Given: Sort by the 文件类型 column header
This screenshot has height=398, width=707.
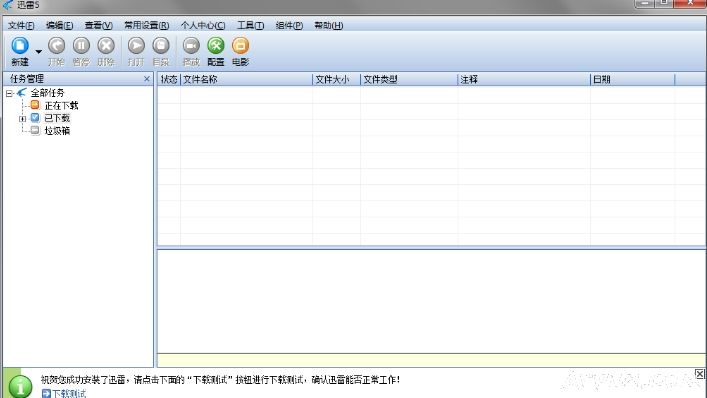Looking at the screenshot, I should pos(409,79).
